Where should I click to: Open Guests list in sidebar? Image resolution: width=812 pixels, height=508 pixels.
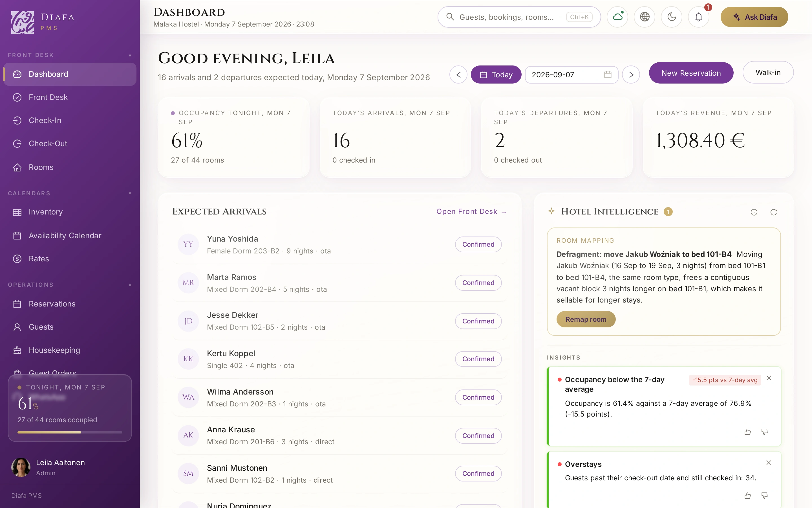[x=70, y=327]
